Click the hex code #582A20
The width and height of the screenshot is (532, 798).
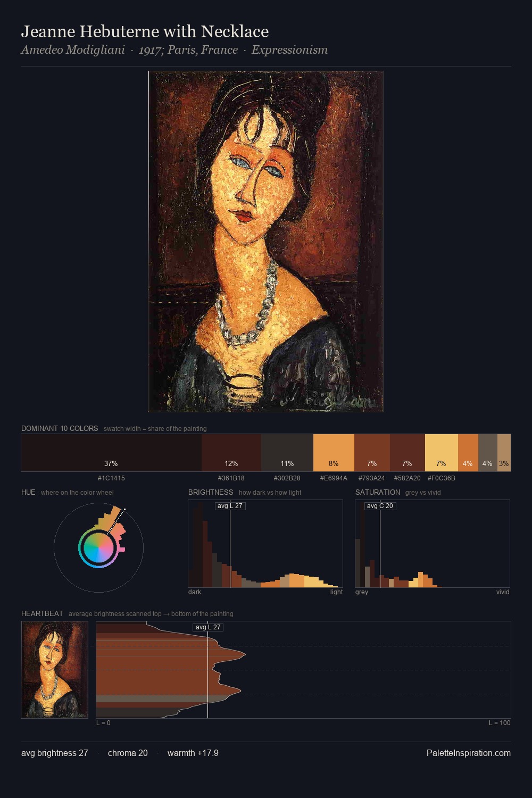point(407,478)
